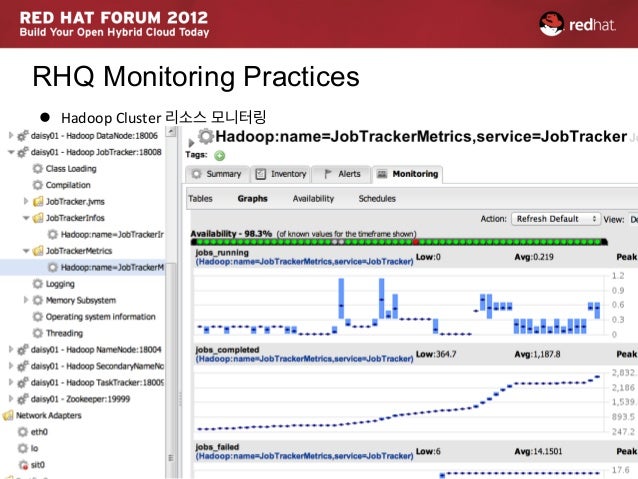Click the Compilation gear icon
Screen dimensions: 638x479
pos(38,185)
